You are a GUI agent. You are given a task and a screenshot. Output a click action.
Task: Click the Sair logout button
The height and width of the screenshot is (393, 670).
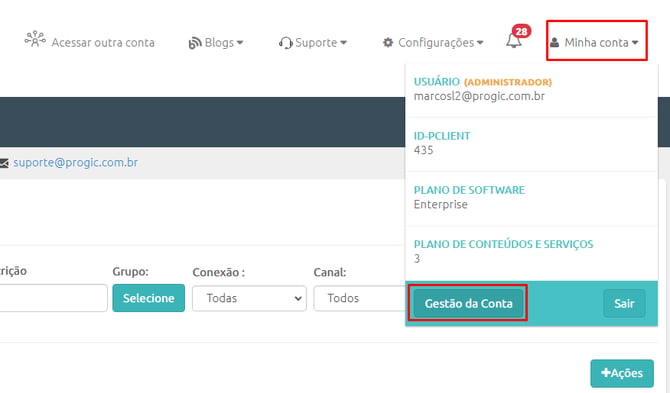coord(624,303)
